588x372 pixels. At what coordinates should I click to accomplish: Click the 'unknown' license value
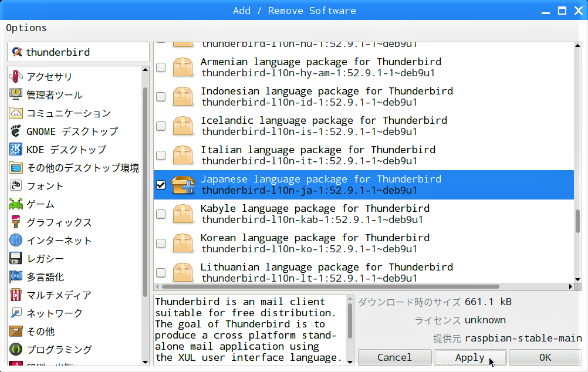(x=485, y=320)
